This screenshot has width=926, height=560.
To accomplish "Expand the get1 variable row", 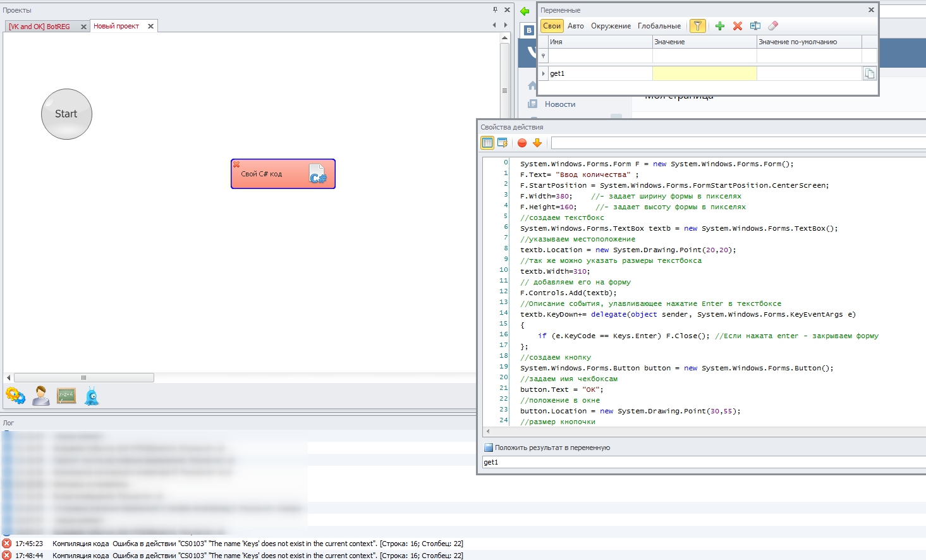I will [x=543, y=73].
